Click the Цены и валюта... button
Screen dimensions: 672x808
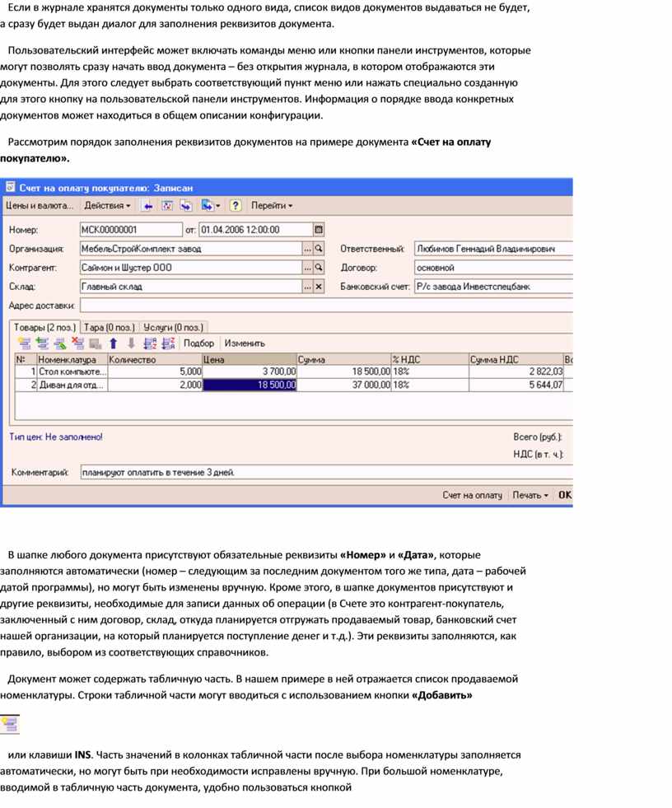pos(40,206)
